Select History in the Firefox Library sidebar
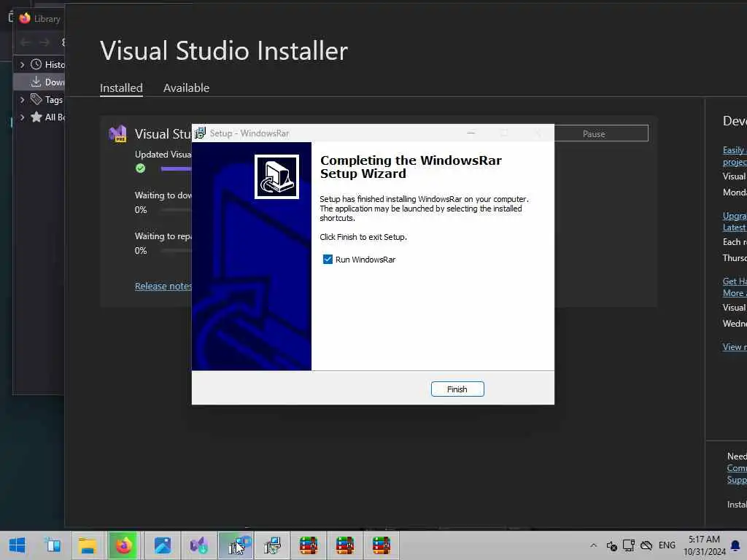Image resolution: width=747 pixels, height=560 pixels. pyautogui.click(x=54, y=65)
